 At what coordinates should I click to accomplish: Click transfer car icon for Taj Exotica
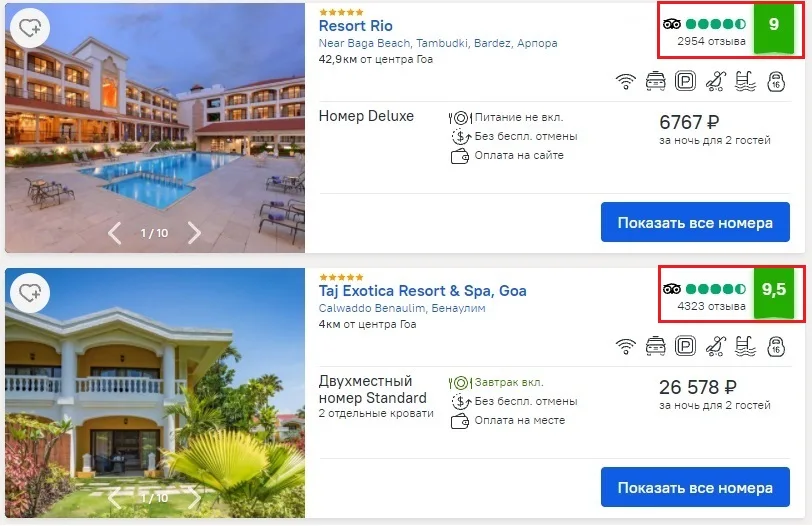click(x=656, y=346)
